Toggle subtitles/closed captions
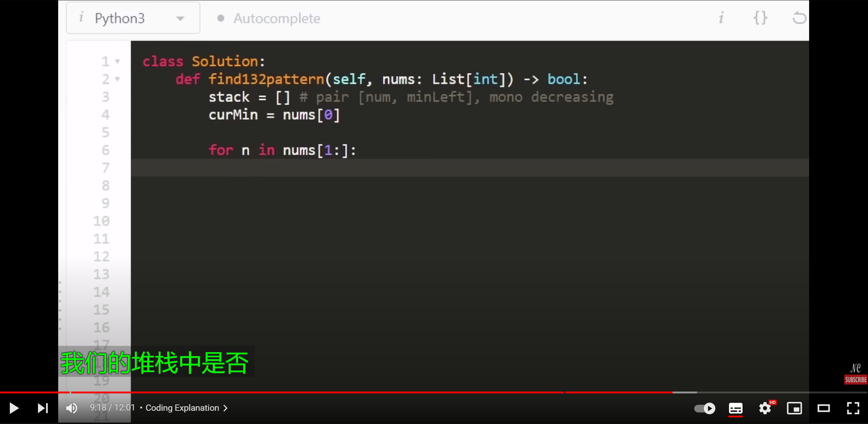The height and width of the screenshot is (424, 868). click(x=736, y=408)
